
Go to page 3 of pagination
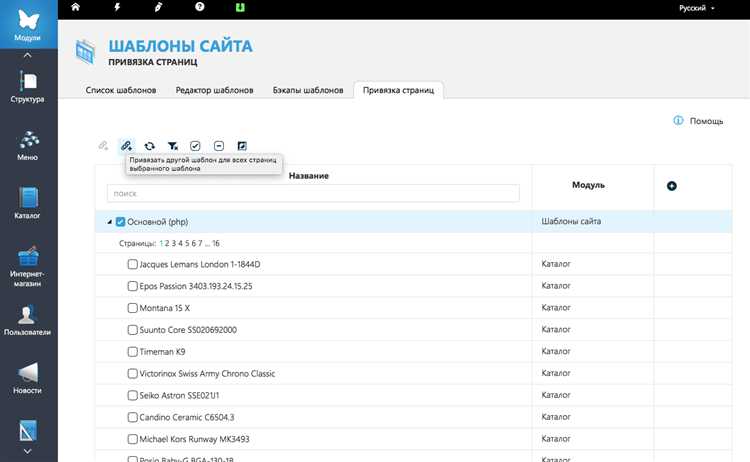pos(174,243)
